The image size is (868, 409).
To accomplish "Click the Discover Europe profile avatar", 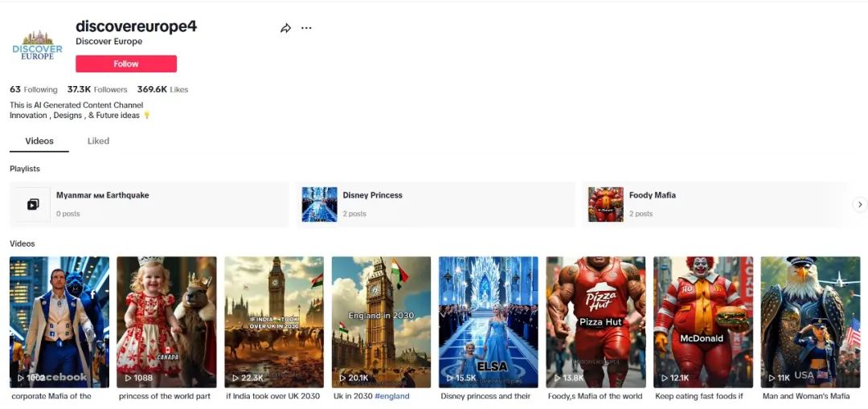I will (37, 46).
